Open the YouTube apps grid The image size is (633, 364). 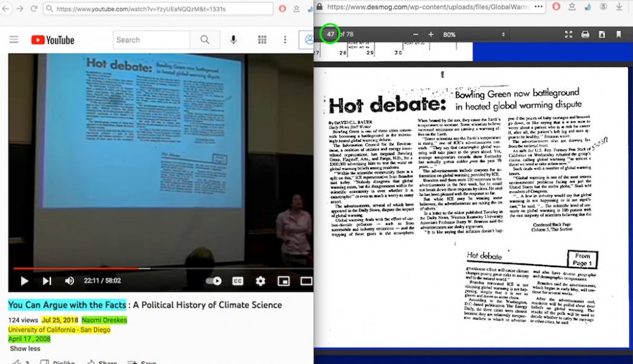[x=262, y=40]
